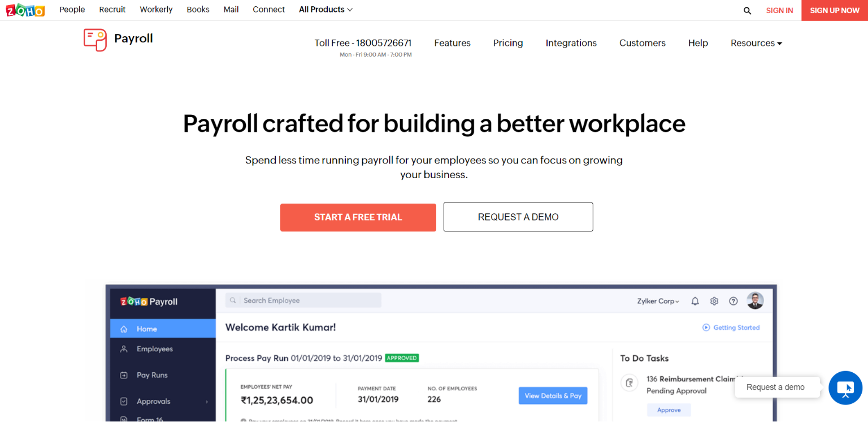This screenshot has height=422, width=868.
Task: Click the REQUEST A DEMO button
Action: (x=518, y=217)
